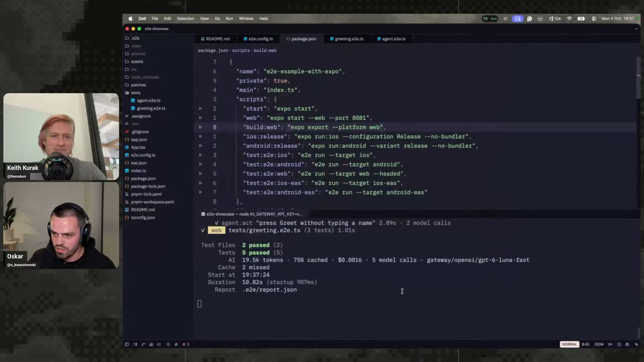Click the battery icon in the menu bar

(x=581, y=19)
